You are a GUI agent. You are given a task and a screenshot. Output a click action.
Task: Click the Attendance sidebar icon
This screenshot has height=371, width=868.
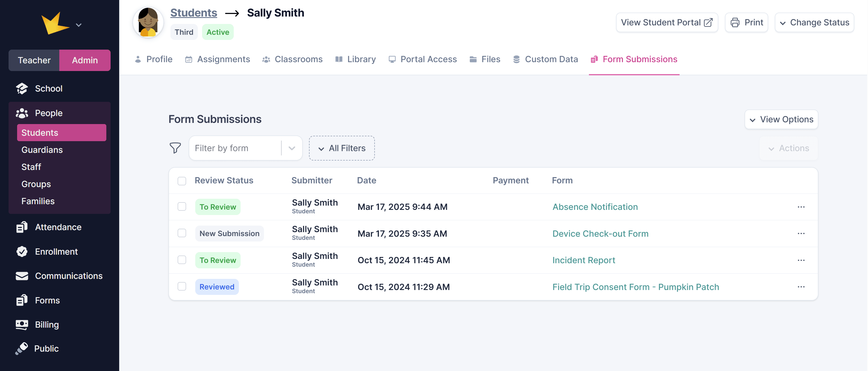22,227
